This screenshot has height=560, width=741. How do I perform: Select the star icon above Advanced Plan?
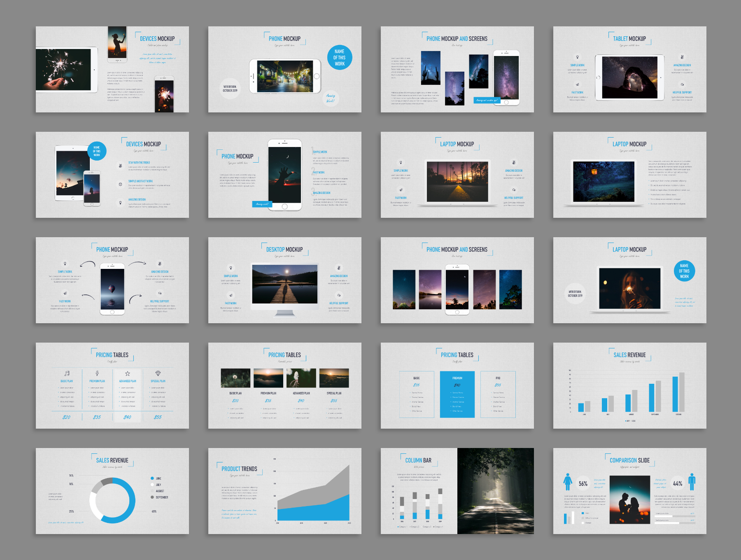click(128, 373)
